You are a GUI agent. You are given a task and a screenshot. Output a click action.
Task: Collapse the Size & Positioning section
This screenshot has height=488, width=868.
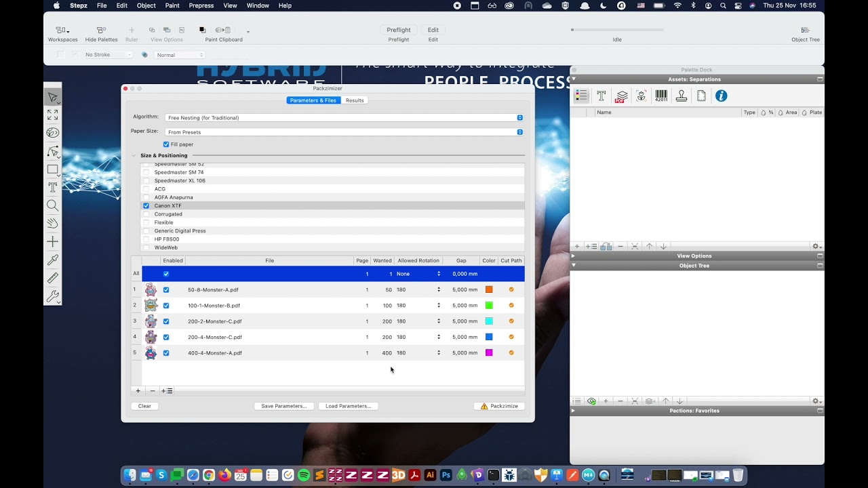(x=134, y=156)
